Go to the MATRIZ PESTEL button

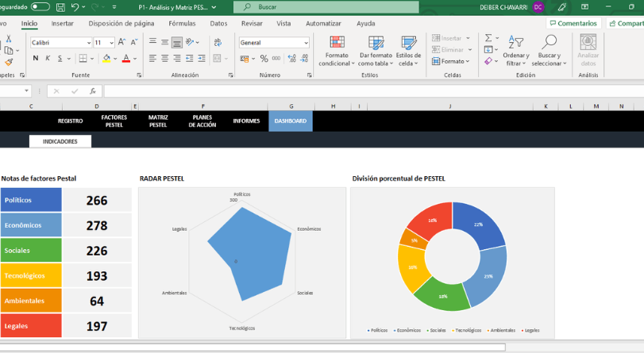(158, 121)
